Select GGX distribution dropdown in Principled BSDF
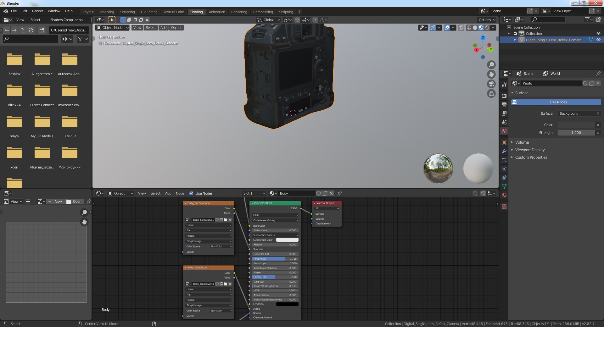The height and width of the screenshot is (364, 604). 274,215
